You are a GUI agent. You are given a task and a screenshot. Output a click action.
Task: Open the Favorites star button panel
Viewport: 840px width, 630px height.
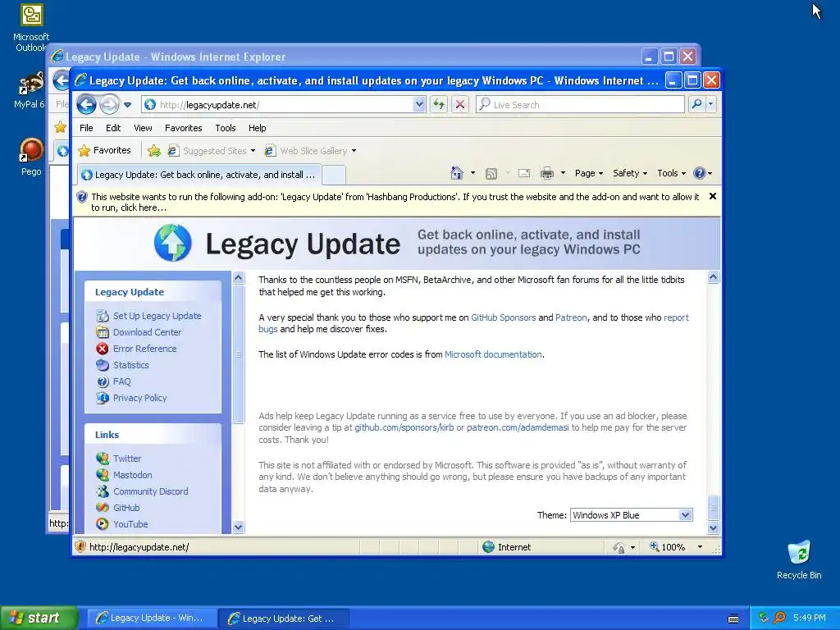coord(104,151)
